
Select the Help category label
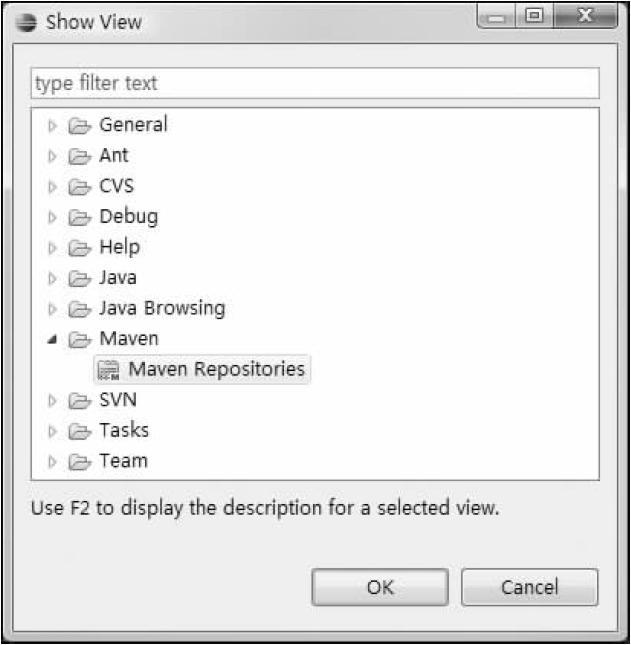(119, 247)
